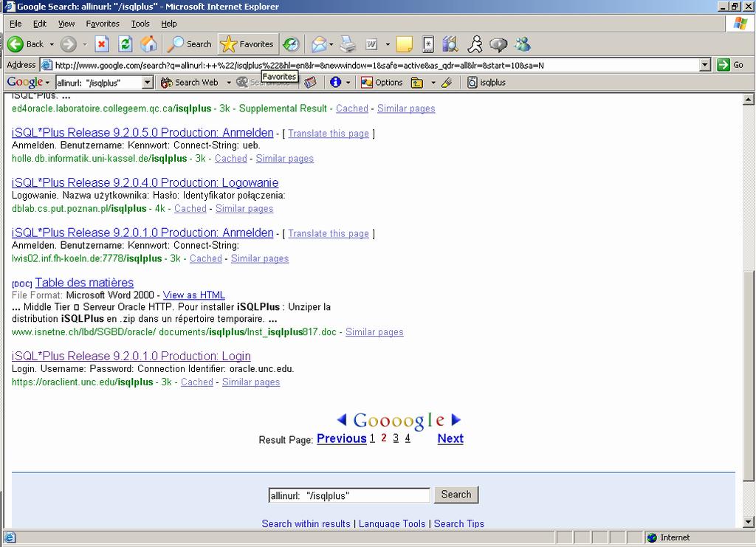Click the Cached link for oraclient.unc.edu result
Viewport: 756px width, 547px height.
196,382
